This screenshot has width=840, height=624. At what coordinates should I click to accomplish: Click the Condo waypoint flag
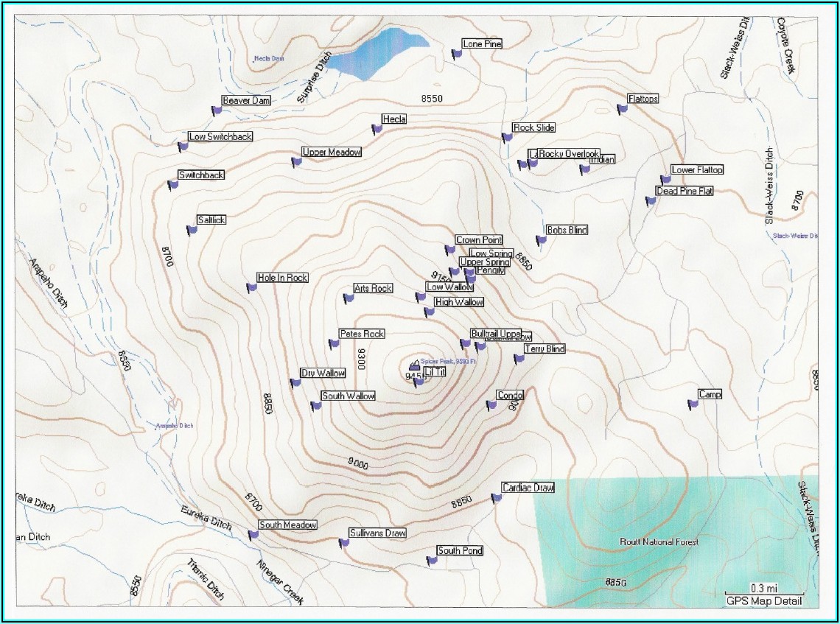491,405
